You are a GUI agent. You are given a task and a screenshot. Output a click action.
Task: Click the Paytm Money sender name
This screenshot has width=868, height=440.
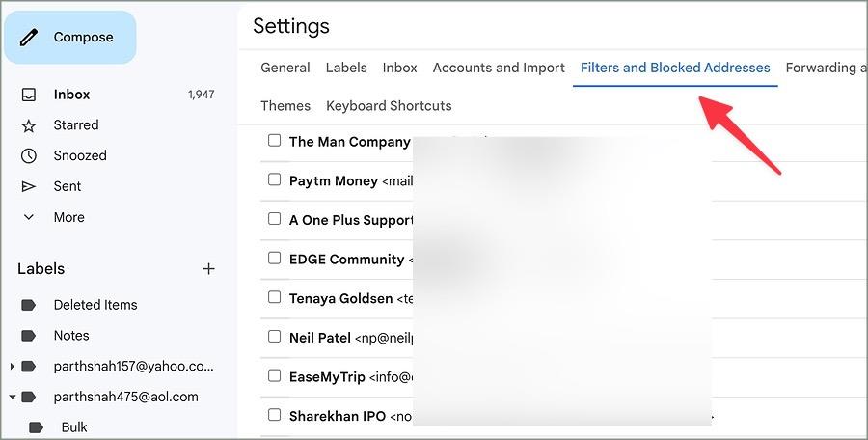[x=334, y=181]
